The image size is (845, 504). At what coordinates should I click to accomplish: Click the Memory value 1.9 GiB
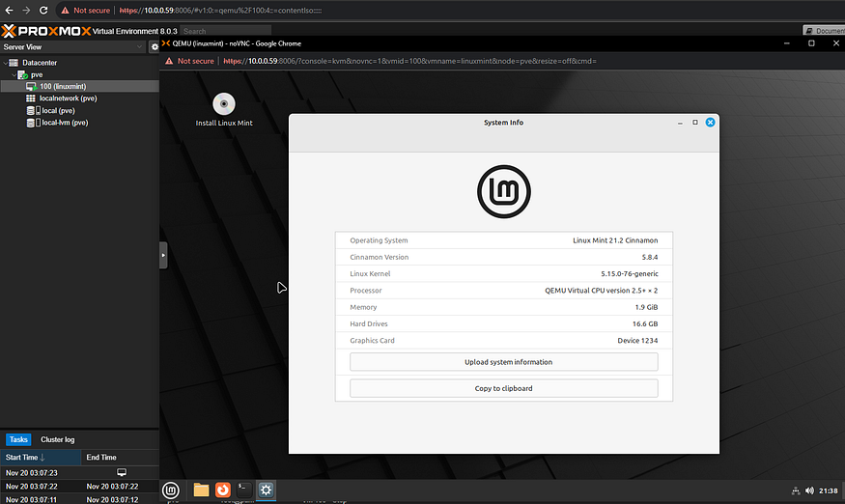646,307
